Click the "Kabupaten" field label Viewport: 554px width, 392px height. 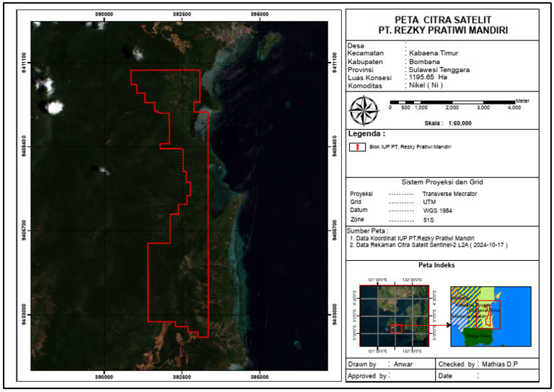point(365,62)
